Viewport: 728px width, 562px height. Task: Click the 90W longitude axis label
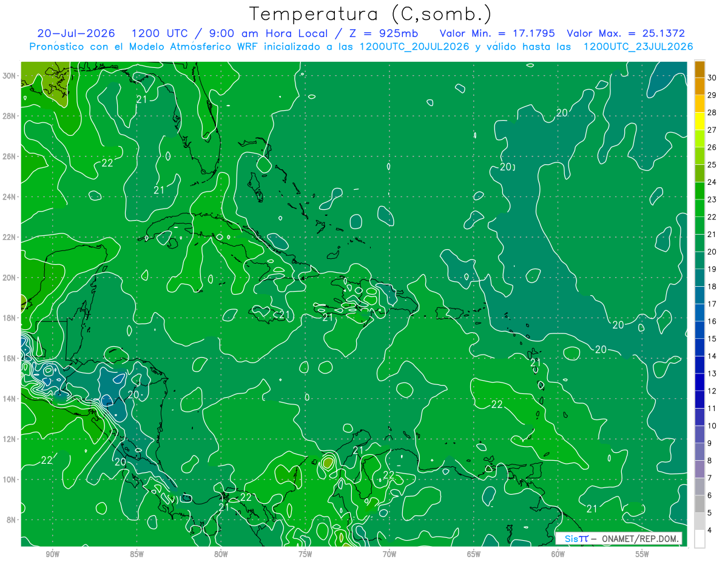[x=53, y=554]
